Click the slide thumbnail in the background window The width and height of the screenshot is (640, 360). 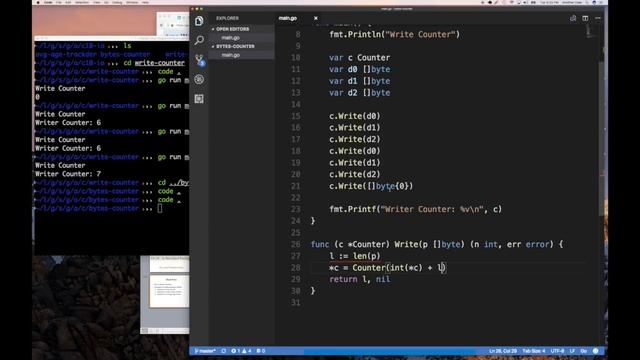pyautogui.click(x=169, y=290)
